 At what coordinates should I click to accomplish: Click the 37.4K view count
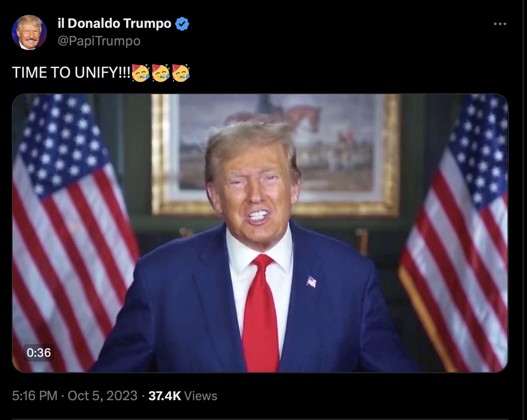tap(165, 396)
